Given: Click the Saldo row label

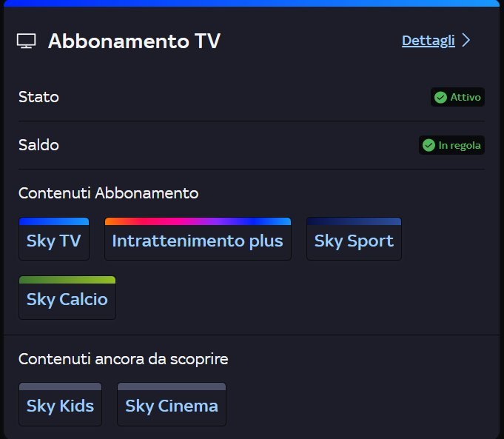Looking at the screenshot, I should pos(38,145).
